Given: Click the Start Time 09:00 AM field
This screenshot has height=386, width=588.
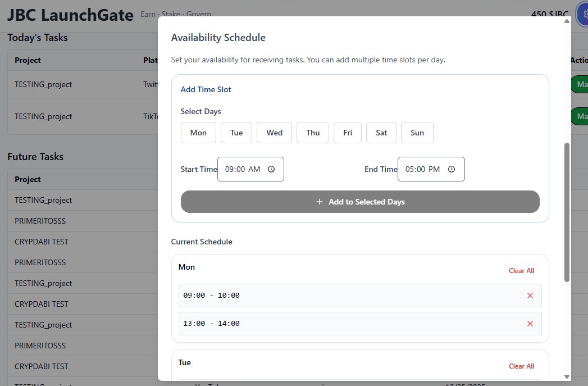Looking at the screenshot, I should (x=250, y=169).
